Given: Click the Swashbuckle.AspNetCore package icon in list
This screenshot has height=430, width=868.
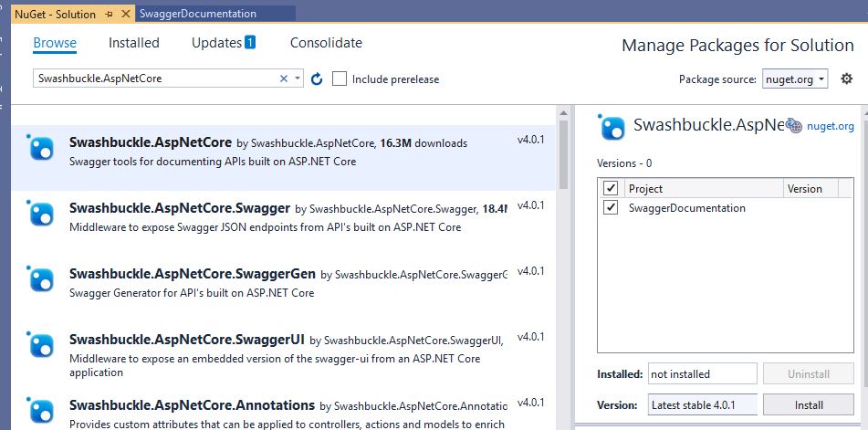Looking at the screenshot, I should [x=41, y=148].
